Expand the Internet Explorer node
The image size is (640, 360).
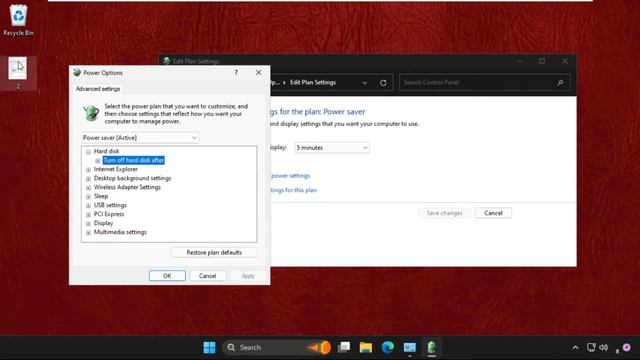click(x=88, y=169)
